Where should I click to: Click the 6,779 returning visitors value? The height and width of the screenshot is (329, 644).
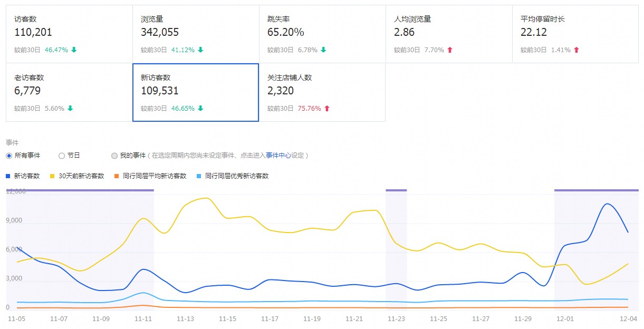27,91
